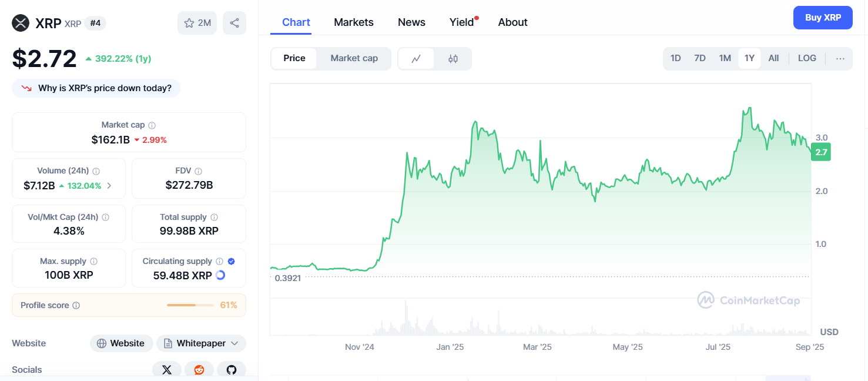
Task: Click the Buy XRP button
Action: point(823,18)
